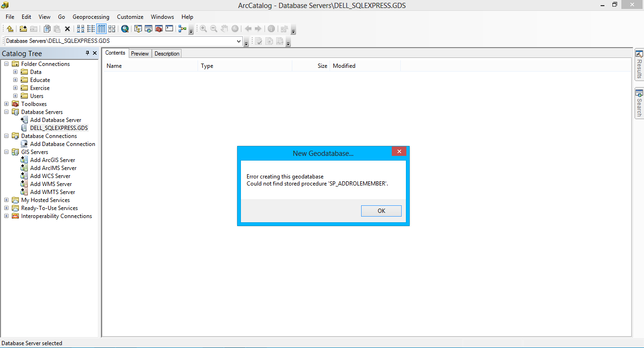The height and width of the screenshot is (348, 644).
Task: Expand the Toolboxes node
Action: pyautogui.click(x=7, y=104)
